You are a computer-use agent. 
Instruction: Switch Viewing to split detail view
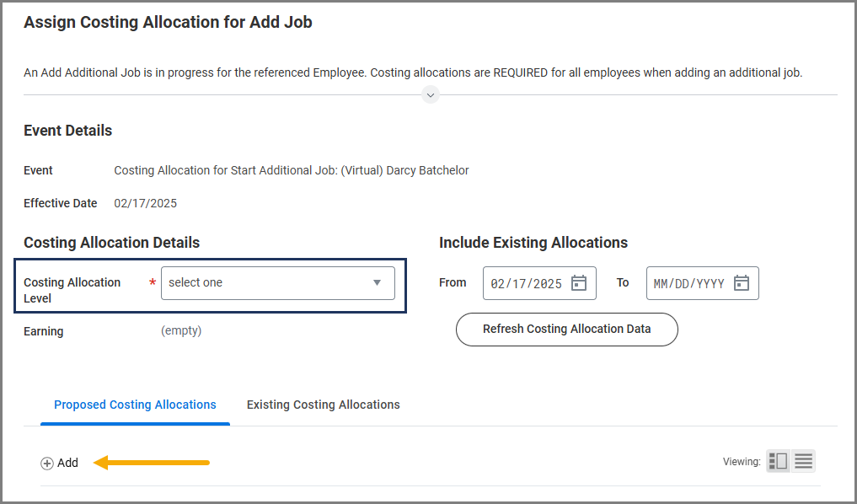[778, 461]
